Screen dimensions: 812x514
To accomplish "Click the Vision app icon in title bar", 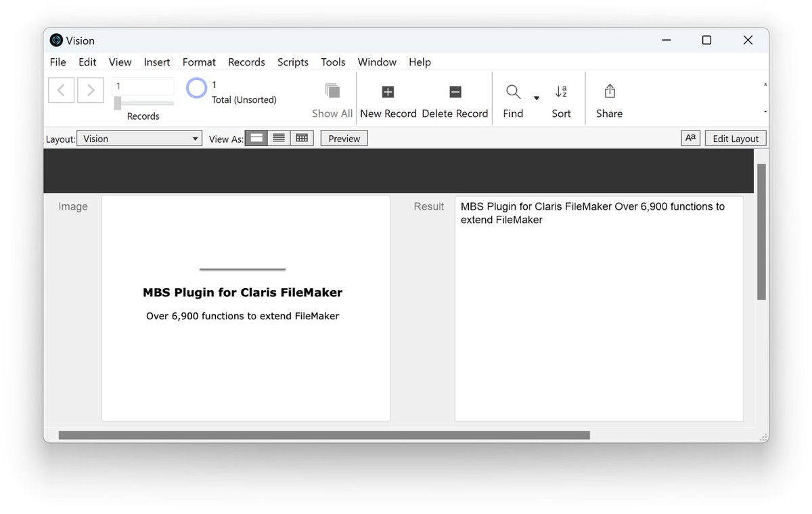I will [x=56, y=41].
